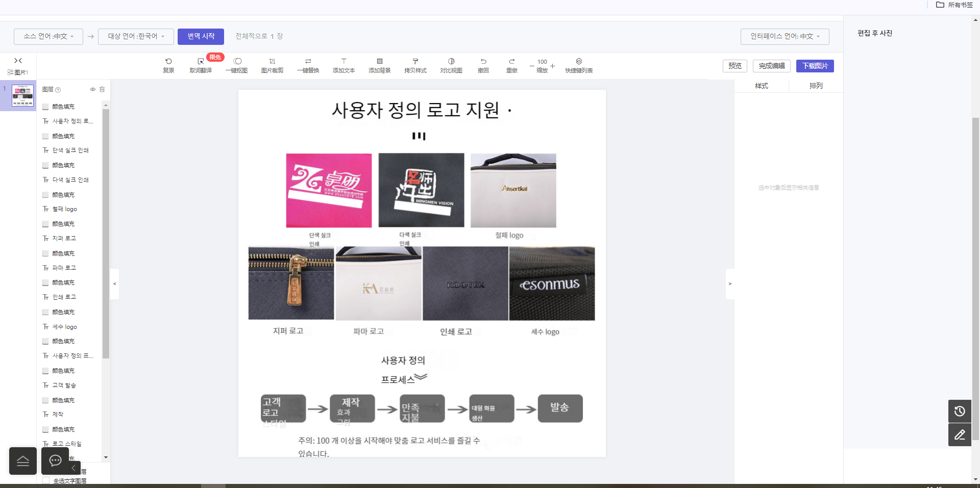Tick the 全选文字图层 checkbox

(x=46, y=480)
